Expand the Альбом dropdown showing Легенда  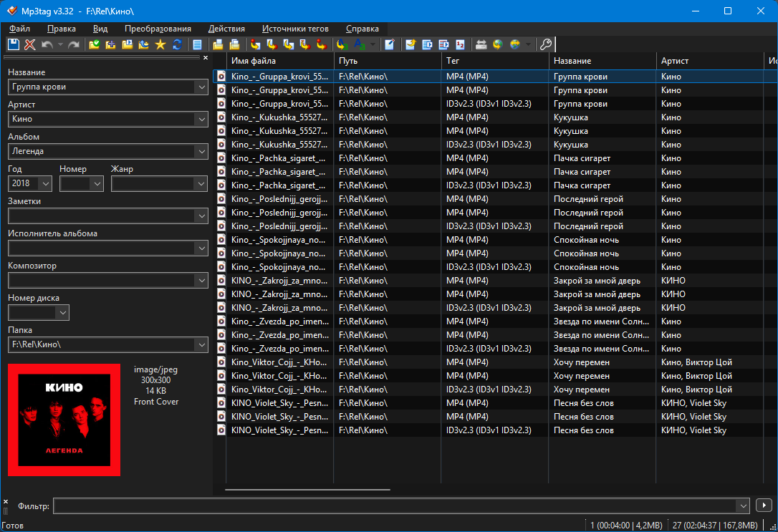(200, 152)
